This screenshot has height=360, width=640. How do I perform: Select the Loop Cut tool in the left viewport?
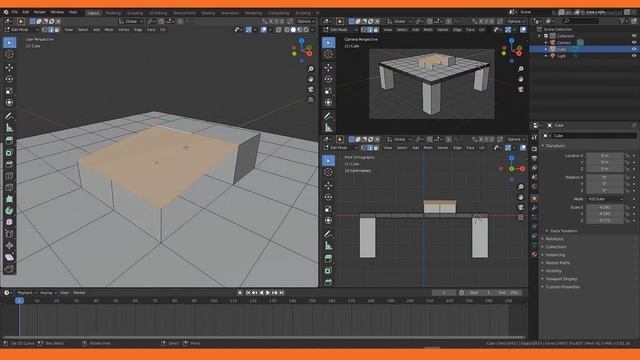(x=9, y=176)
